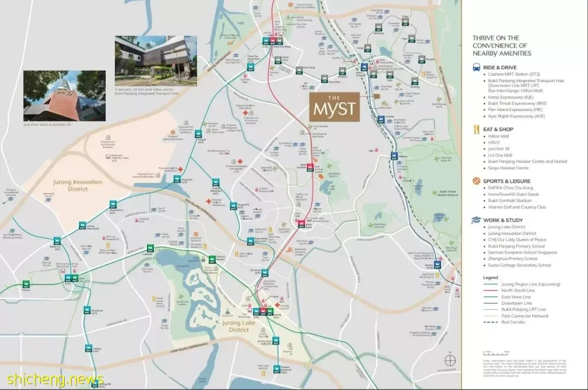Select the red Bukit Batok MRT marker

click(302, 224)
